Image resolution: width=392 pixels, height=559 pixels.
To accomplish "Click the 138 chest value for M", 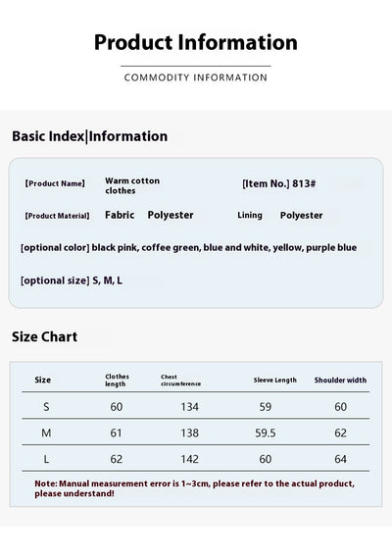I will click(x=189, y=432).
